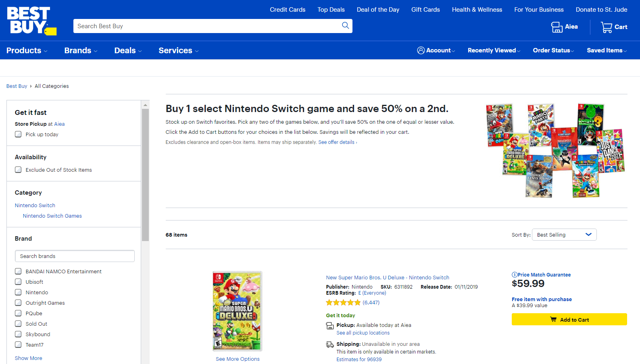This screenshot has height=364, width=640.
Task: Click the Account person icon
Action: tap(421, 50)
